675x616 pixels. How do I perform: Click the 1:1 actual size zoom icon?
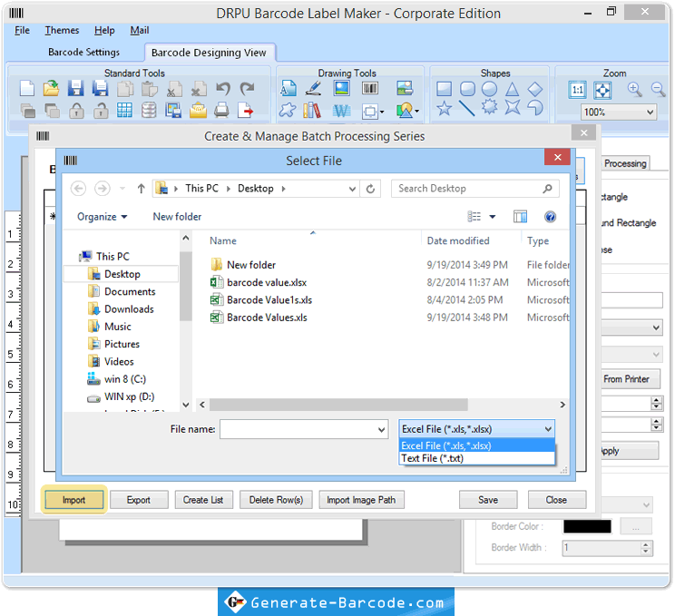[577, 90]
